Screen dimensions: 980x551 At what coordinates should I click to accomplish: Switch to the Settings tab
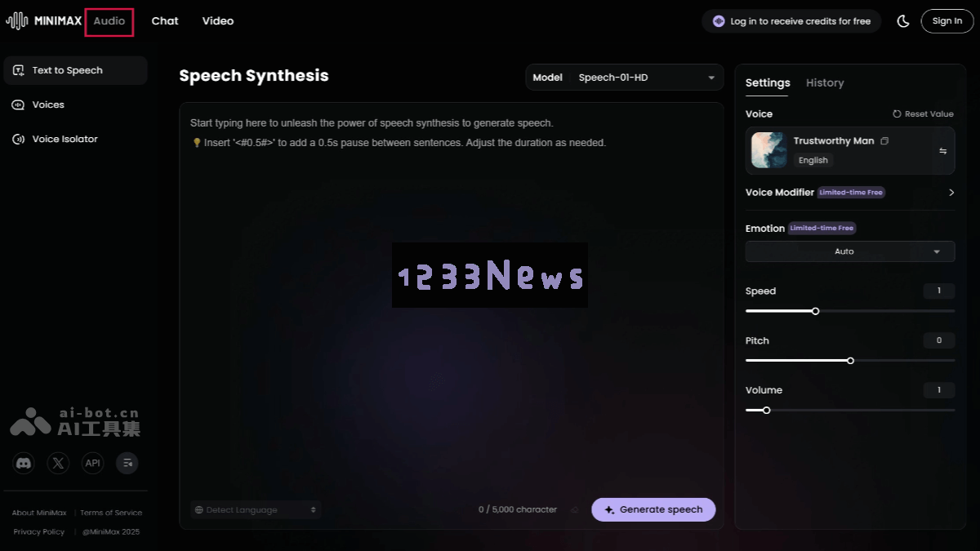pyautogui.click(x=768, y=82)
